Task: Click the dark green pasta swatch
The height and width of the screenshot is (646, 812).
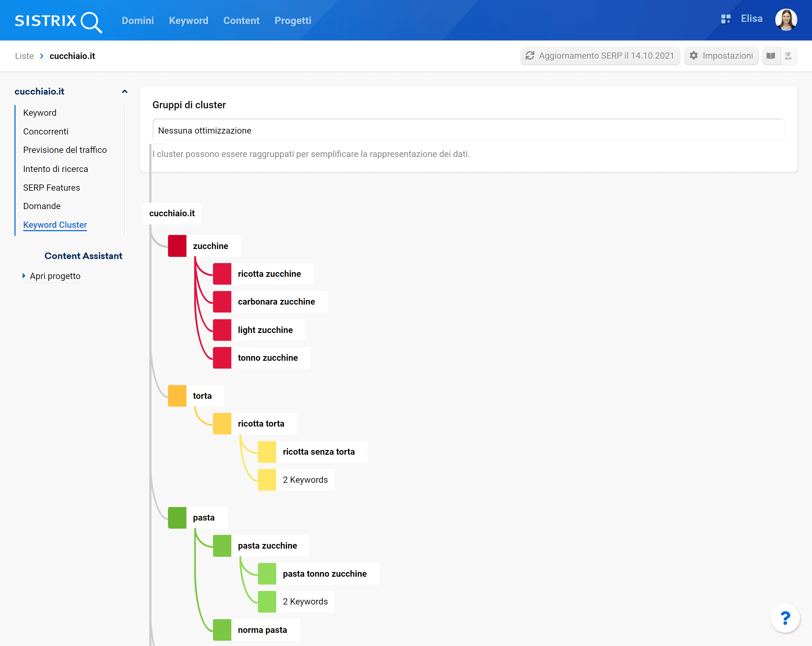Action: coord(177,518)
